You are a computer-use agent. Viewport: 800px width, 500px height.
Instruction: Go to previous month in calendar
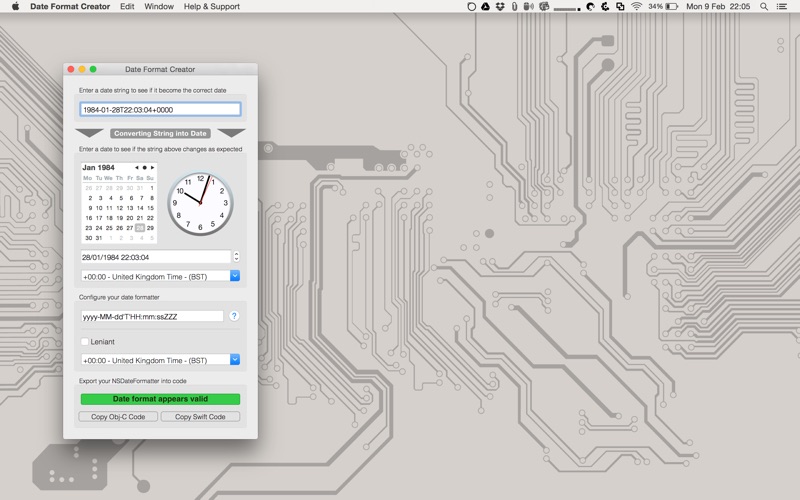tap(136, 167)
